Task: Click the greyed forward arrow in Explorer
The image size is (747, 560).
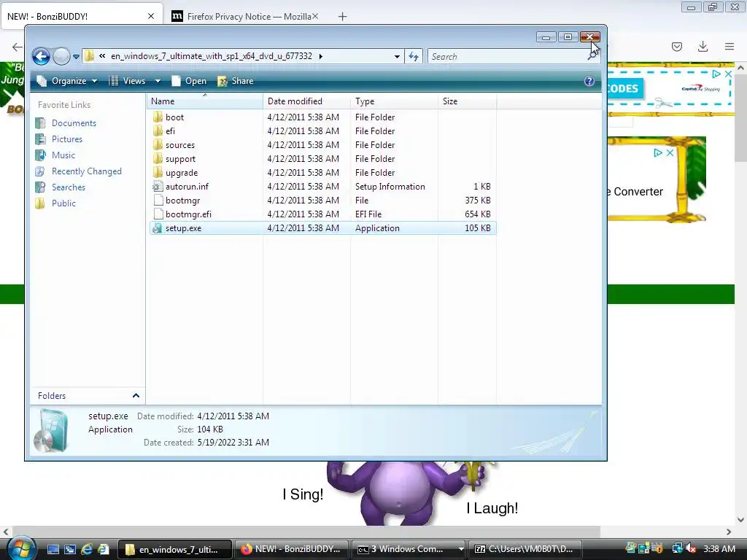Action: click(61, 56)
